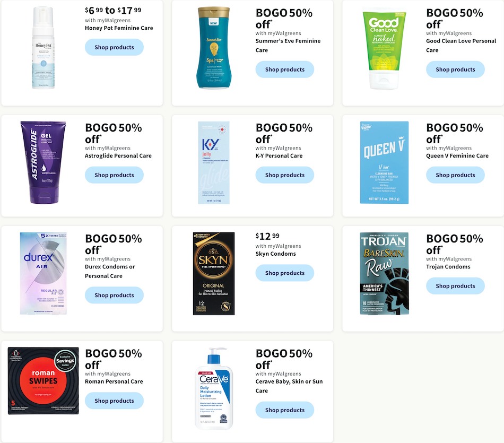504x443 pixels.
Task: Click the Astroglide gel tube image
Action: click(x=44, y=162)
